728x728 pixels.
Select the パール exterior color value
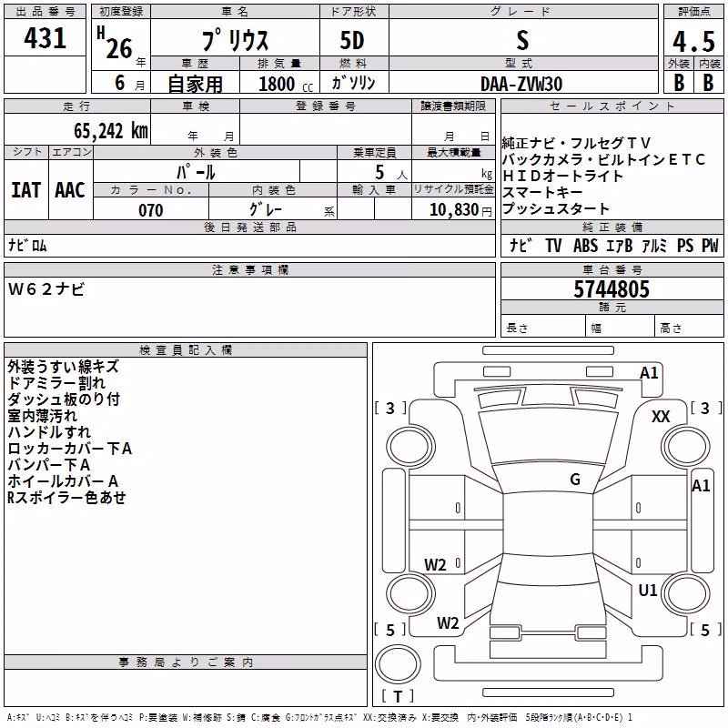[196, 172]
